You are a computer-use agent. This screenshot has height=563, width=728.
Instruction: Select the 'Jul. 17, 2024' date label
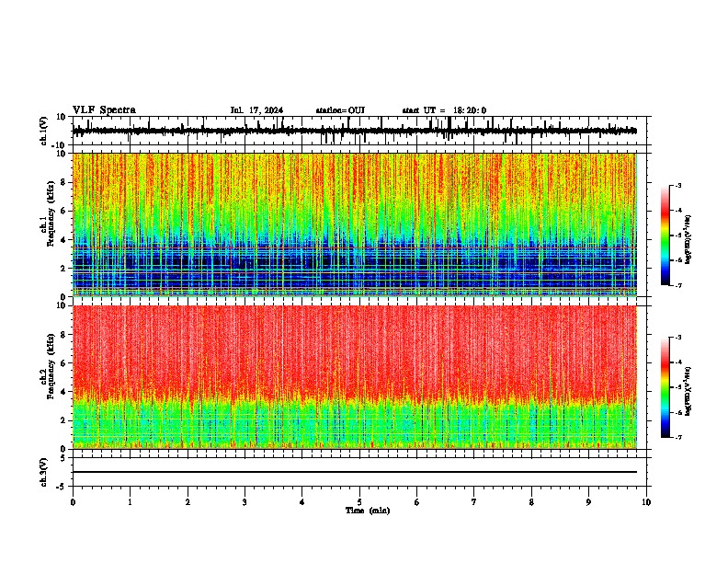tap(256, 110)
